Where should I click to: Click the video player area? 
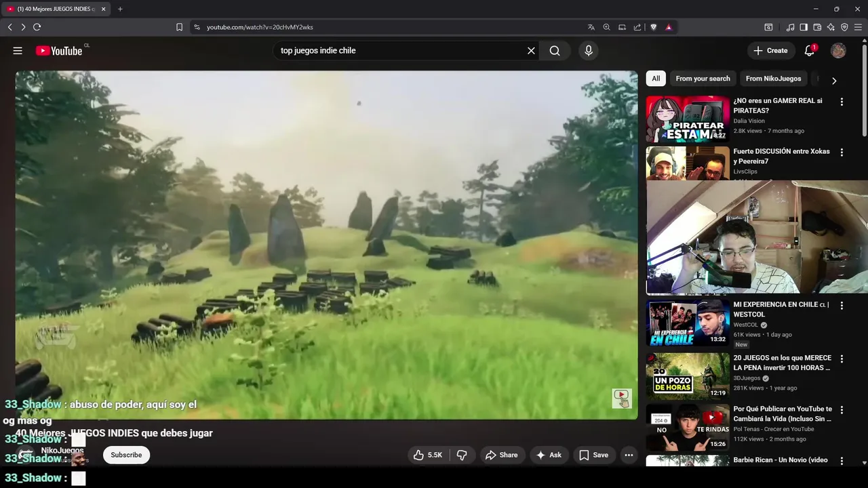pos(326,245)
